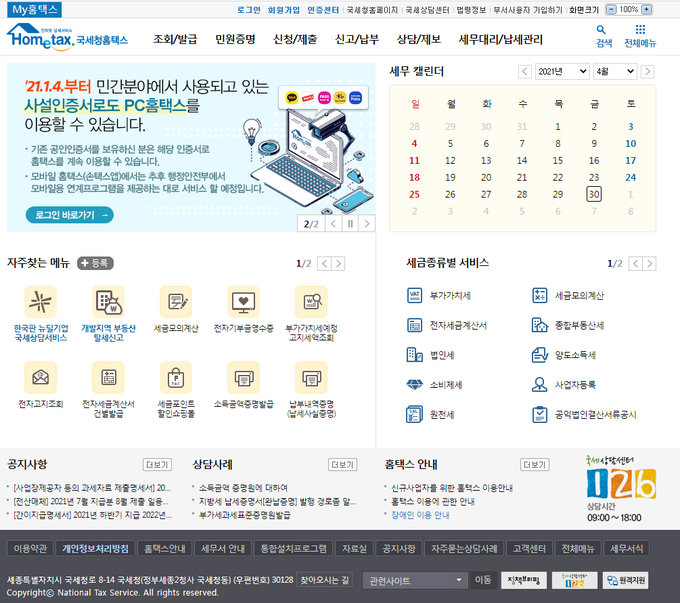Viewport: 680px width, 603px height.
Task: Pause the banner slideshow
Action: 350,224
